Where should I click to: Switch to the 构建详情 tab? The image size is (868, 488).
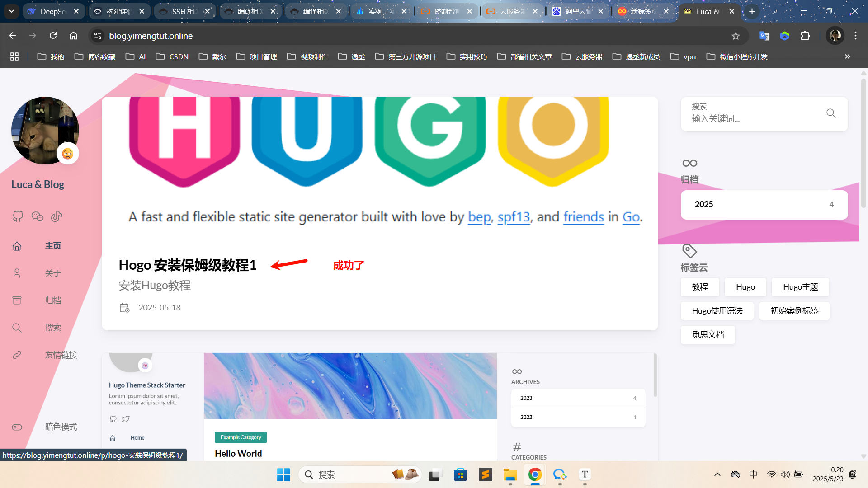(x=119, y=11)
